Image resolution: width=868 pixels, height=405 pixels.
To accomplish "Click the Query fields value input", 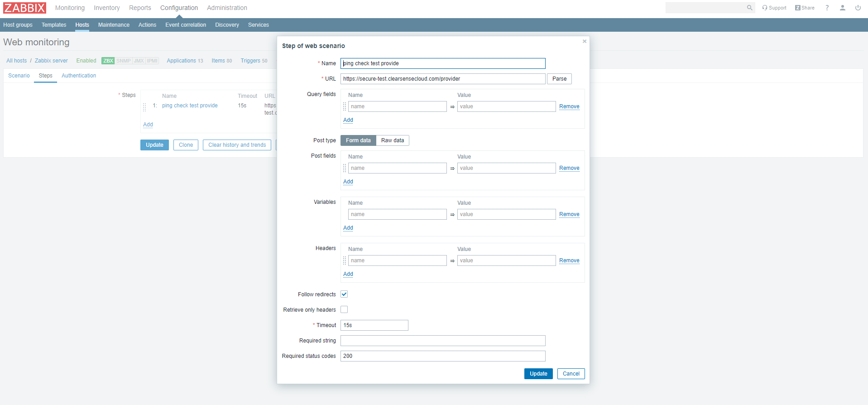I will coord(507,106).
